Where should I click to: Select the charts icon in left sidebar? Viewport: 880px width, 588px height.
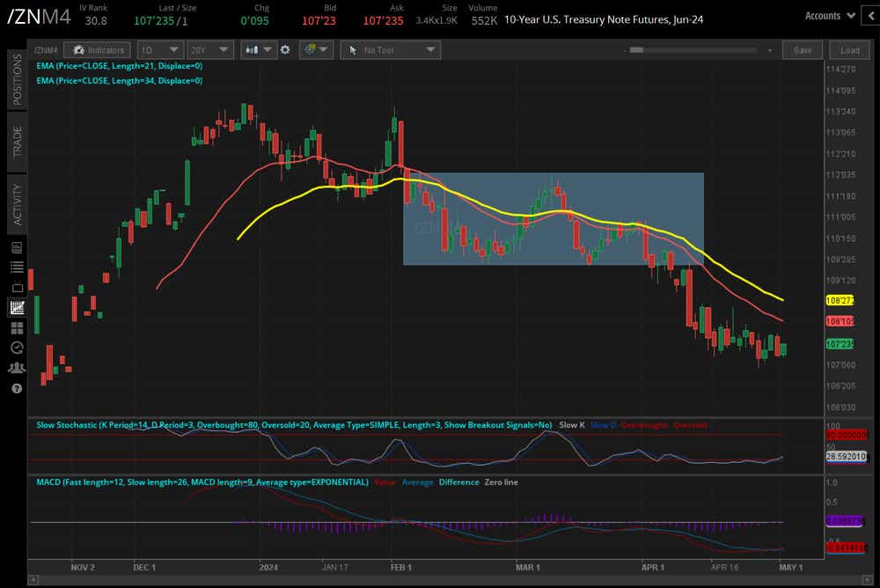(17, 307)
